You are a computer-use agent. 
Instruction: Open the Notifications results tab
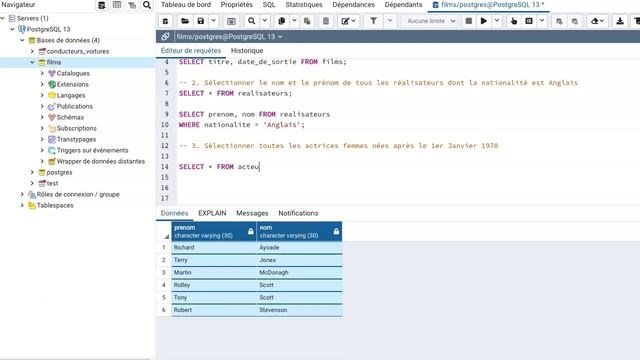point(298,213)
